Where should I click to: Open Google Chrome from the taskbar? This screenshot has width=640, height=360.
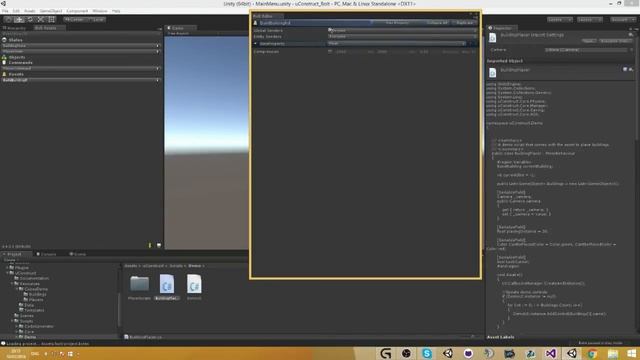tap(592, 353)
